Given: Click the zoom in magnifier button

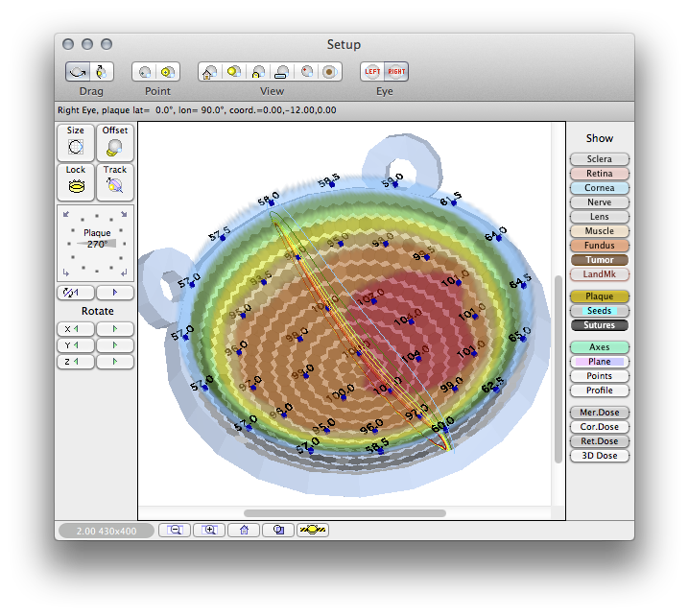Looking at the screenshot, I should point(209,530).
